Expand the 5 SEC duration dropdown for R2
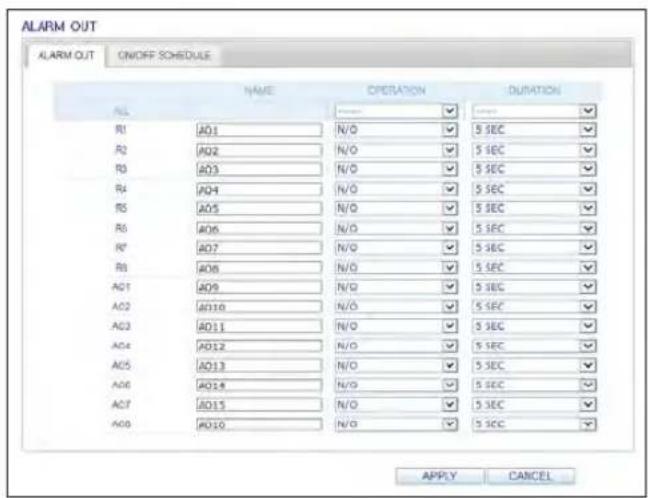Screen dimensions: 648x498 [534, 150]
